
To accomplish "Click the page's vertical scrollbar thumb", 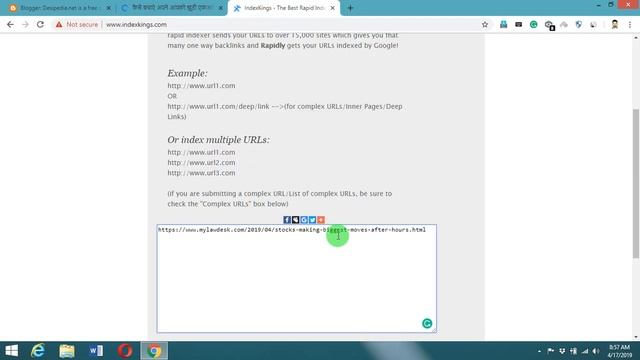I will coord(636,183).
